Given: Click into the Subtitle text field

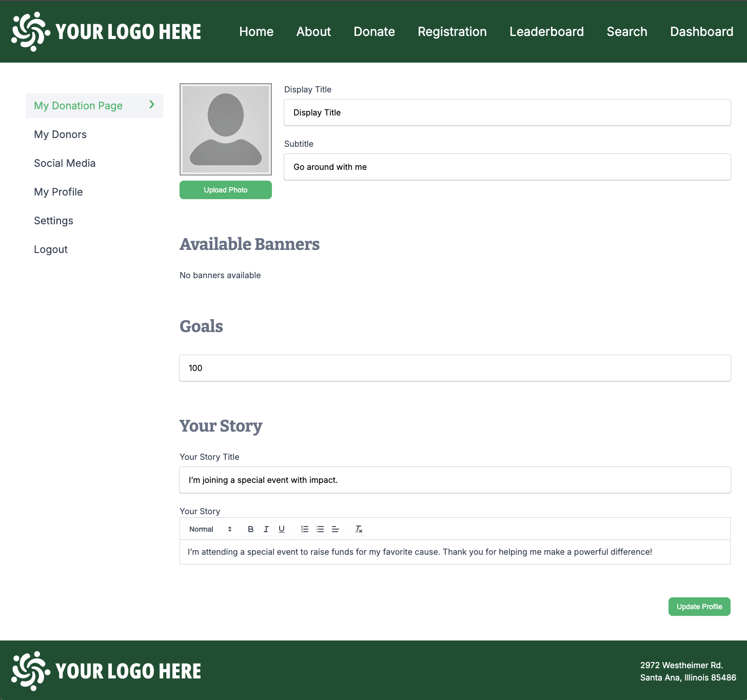Looking at the screenshot, I should [507, 167].
